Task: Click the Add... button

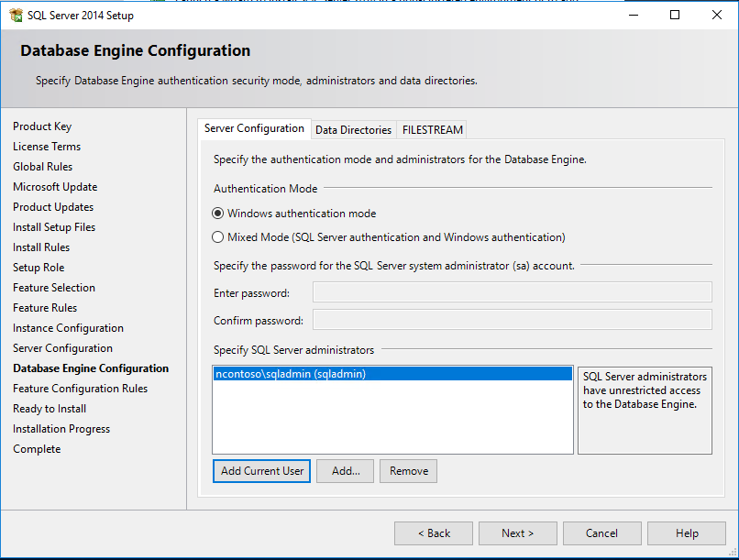Action: point(345,471)
